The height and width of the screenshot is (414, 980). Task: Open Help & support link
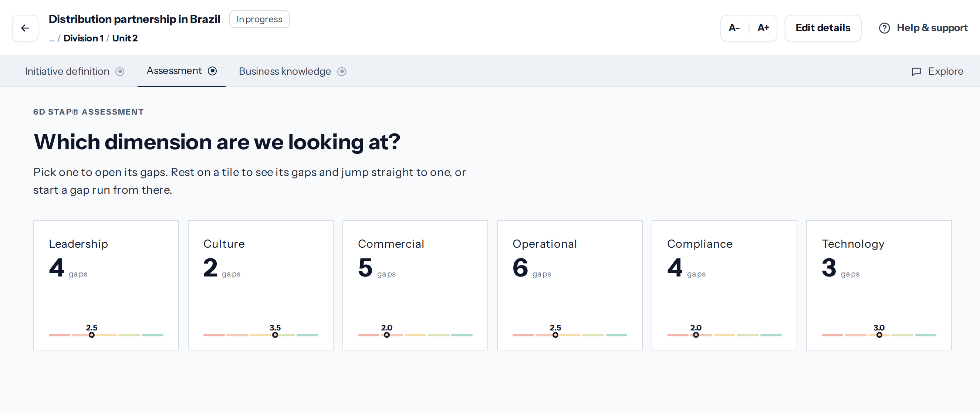pos(923,28)
